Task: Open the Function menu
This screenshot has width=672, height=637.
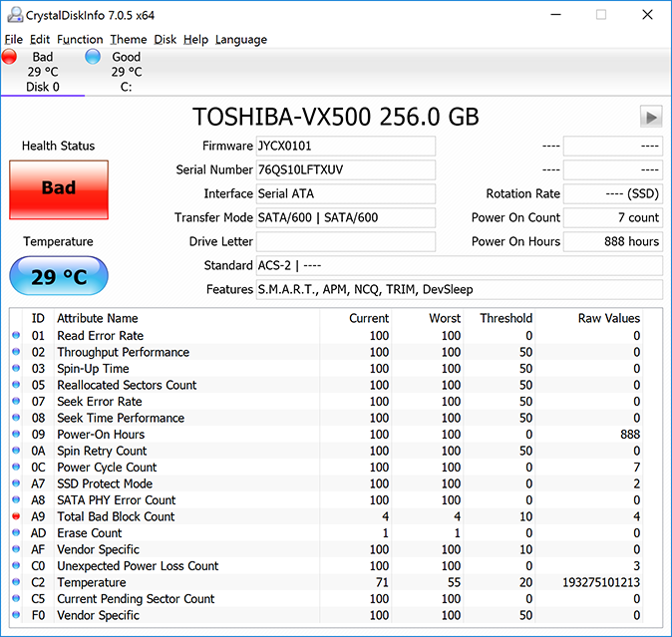Action: 80,40
